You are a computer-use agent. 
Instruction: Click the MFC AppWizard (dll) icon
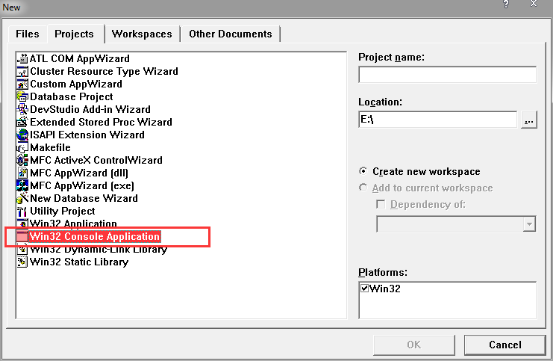click(x=22, y=173)
